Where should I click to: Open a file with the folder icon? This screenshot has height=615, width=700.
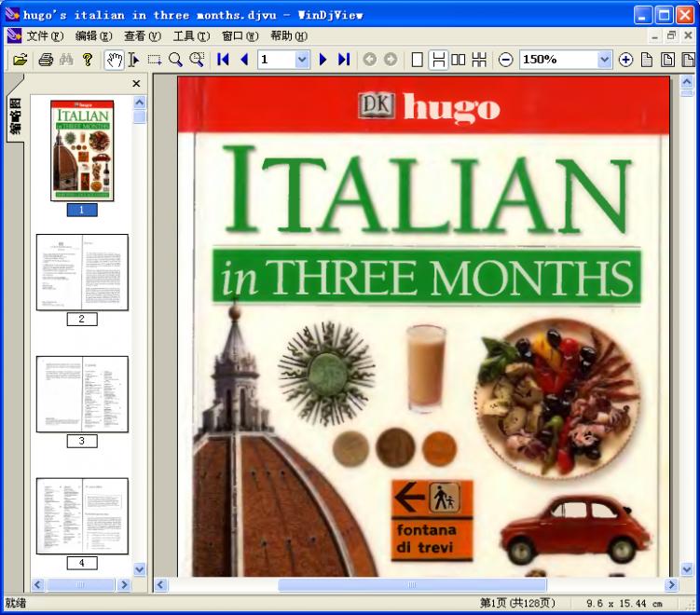pos(20,60)
